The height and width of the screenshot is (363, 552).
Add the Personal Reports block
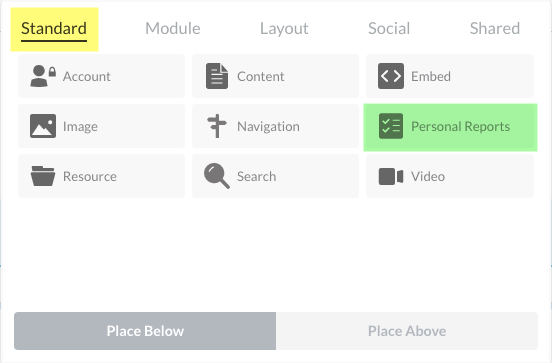[450, 127]
